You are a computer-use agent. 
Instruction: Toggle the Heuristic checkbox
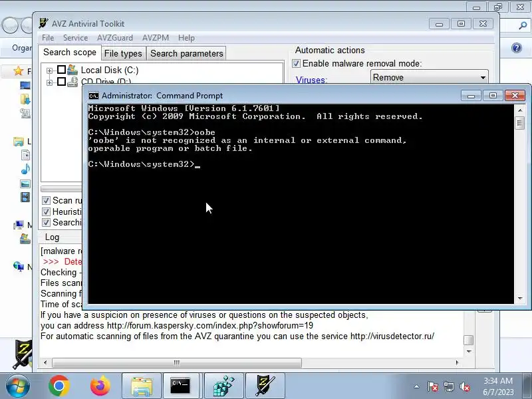pos(46,212)
